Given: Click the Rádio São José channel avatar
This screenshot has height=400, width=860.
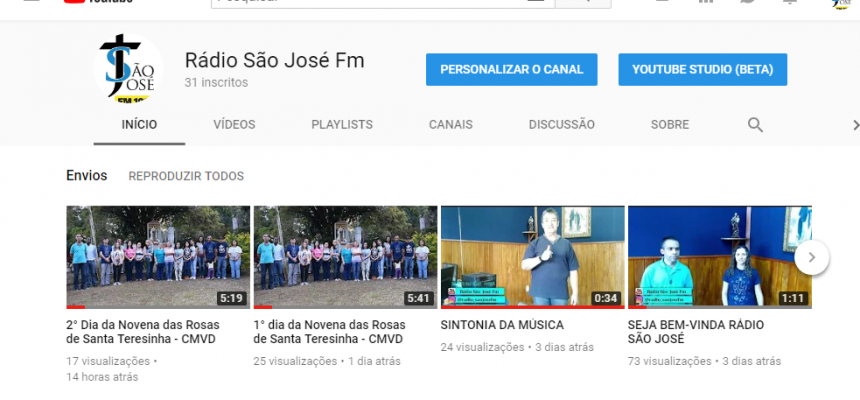Looking at the screenshot, I should point(128,69).
